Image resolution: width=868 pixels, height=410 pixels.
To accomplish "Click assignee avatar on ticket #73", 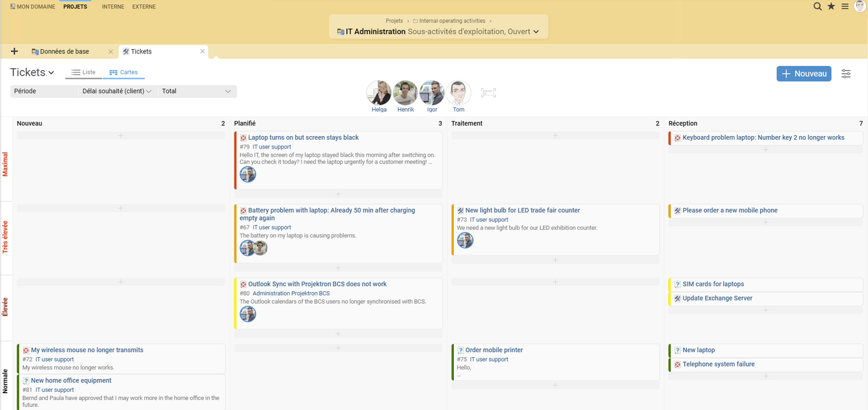I will (465, 240).
